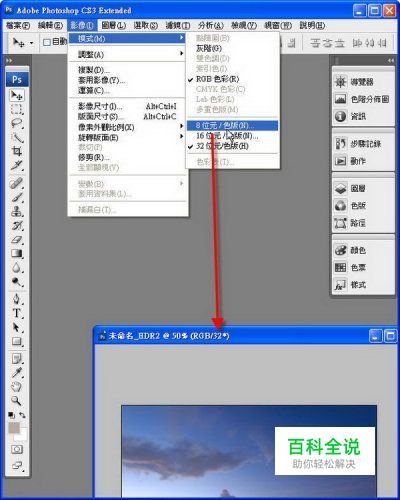
Task: Click the background color swatch
Action: point(23,436)
